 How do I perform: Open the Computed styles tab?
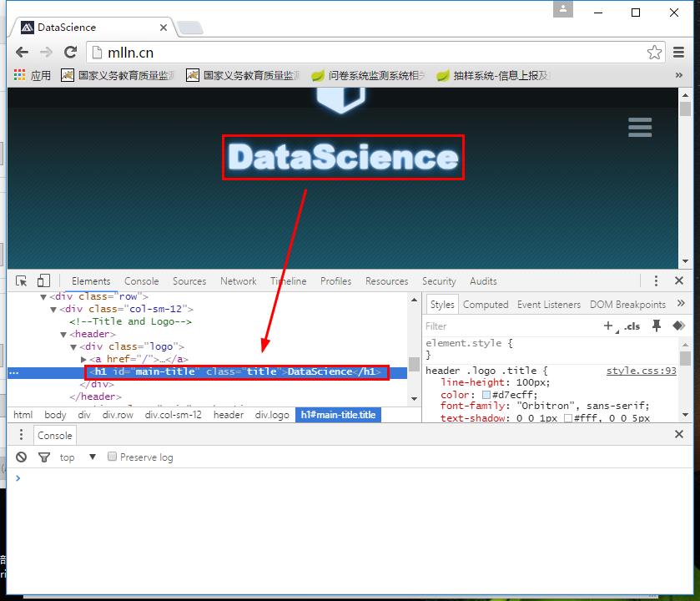tap(486, 305)
